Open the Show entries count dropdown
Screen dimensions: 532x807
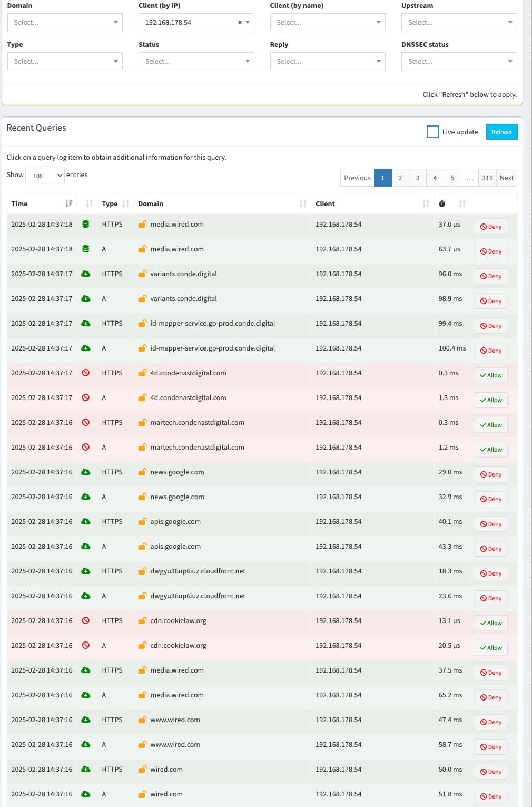click(45, 176)
